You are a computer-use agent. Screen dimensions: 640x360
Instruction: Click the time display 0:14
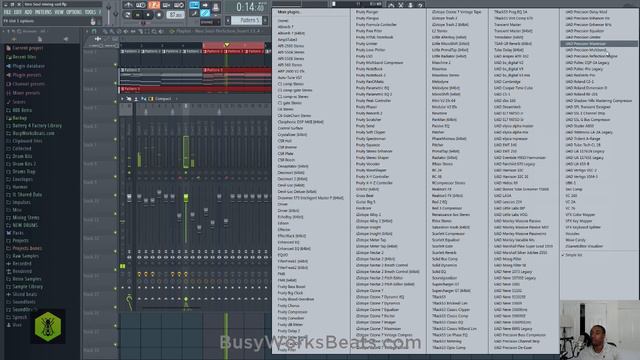251,7
